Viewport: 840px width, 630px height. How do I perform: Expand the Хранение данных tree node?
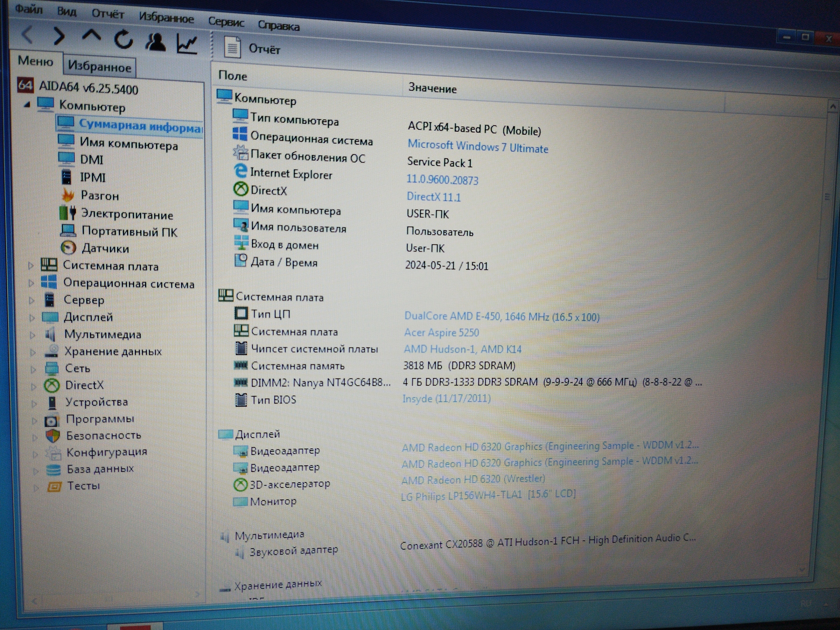pos(33,352)
